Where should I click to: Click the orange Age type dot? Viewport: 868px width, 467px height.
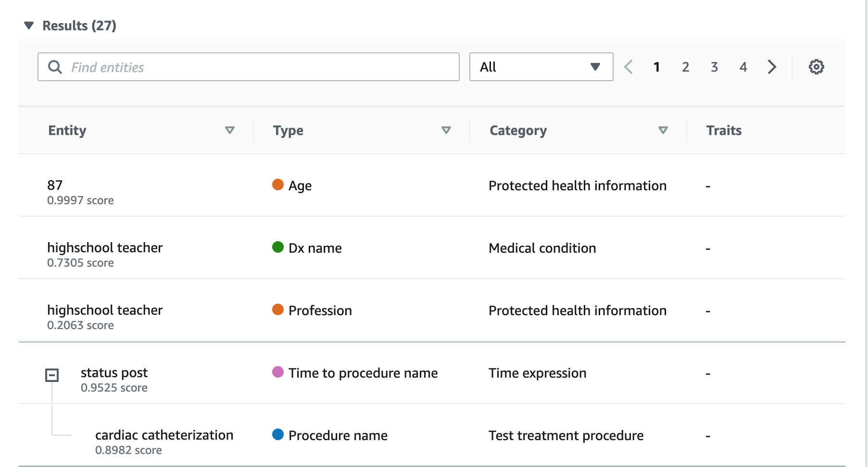278,185
